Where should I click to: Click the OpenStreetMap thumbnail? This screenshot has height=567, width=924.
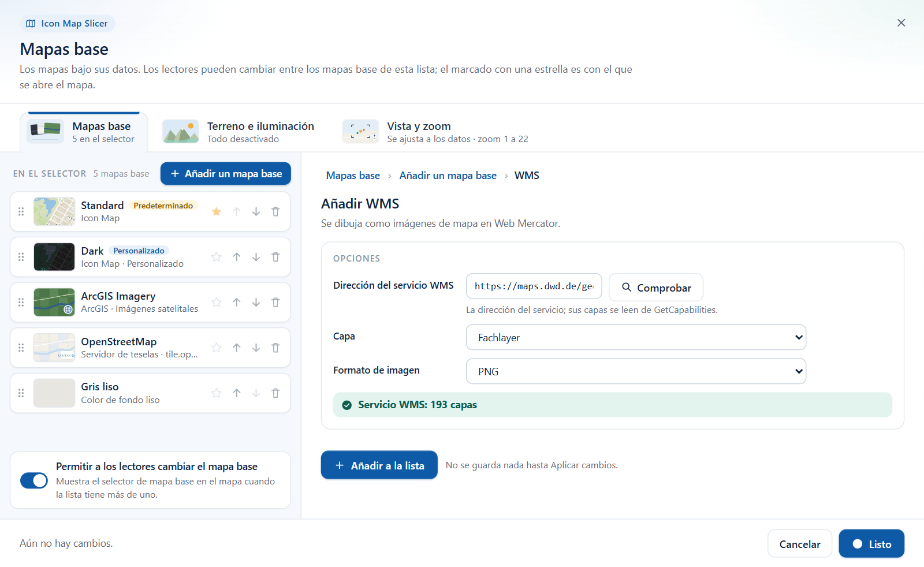pos(54,348)
